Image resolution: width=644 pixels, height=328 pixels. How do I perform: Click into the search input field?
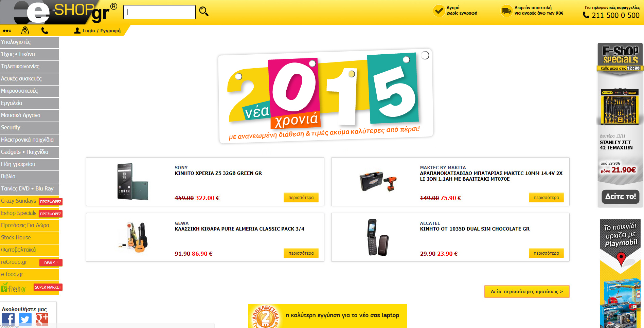[159, 12]
